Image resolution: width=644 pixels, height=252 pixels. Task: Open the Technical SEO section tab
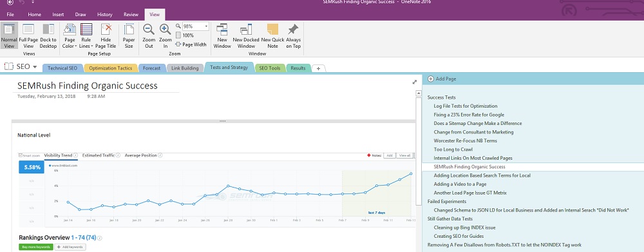(62, 68)
